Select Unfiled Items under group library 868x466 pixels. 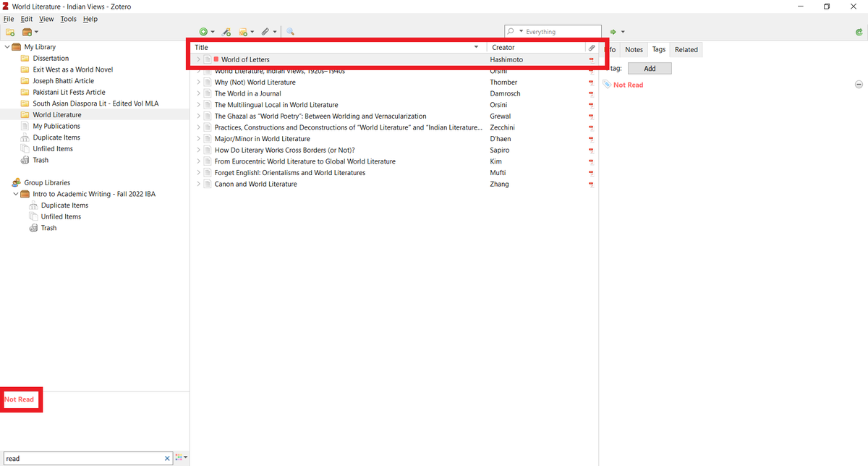[x=61, y=216]
